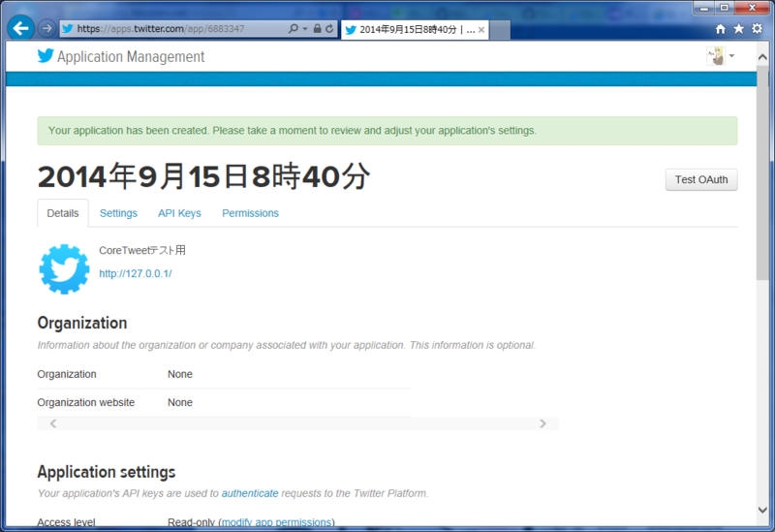Screen dimensions: 775x532
Task: Click the Organization section heading
Action: [82, 323]
